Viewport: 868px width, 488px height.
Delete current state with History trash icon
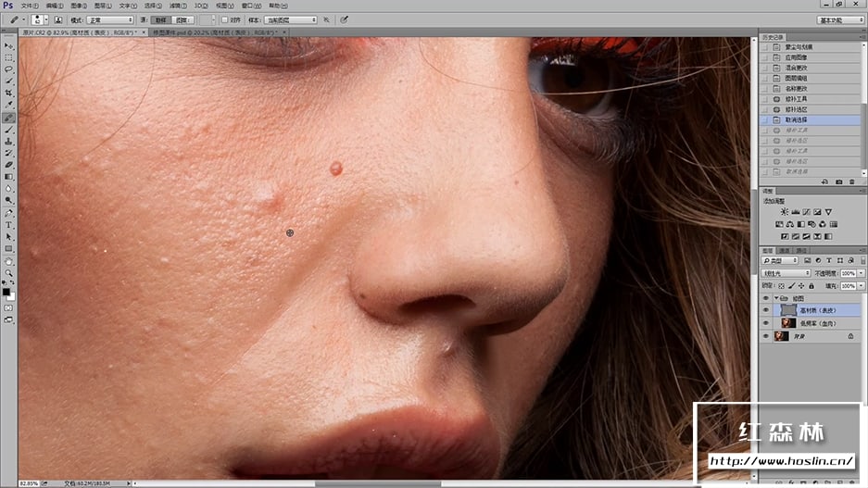pos(852,181)
